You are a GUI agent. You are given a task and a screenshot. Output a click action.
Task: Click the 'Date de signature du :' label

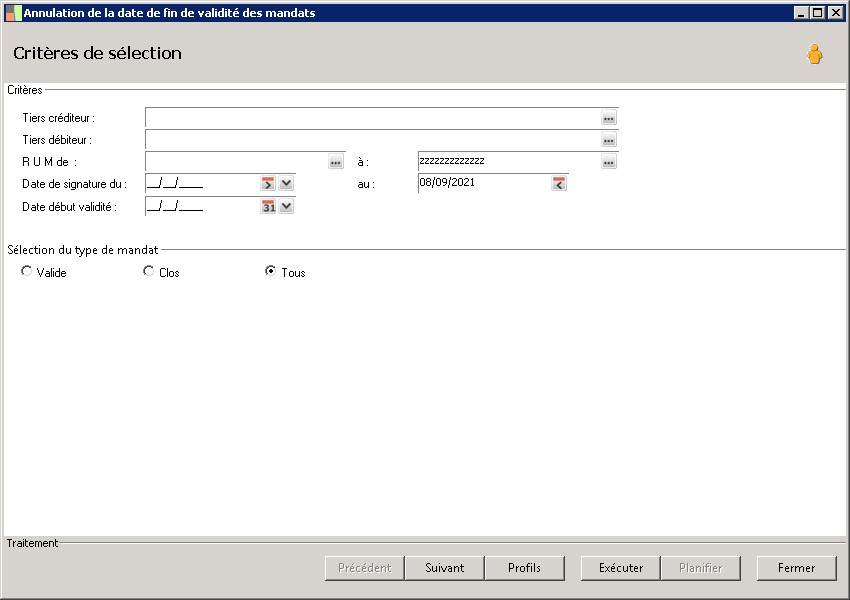click(x=74, y=184)
